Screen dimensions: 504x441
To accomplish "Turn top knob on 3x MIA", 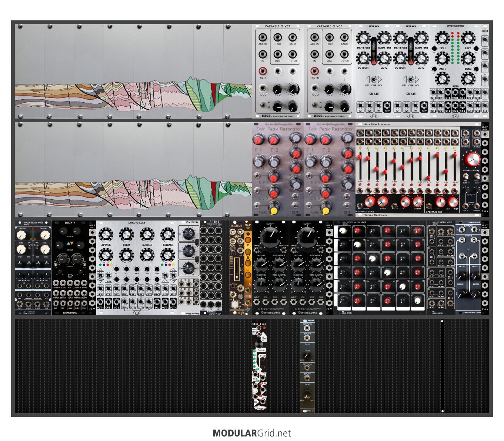I will (x=188, y=234).
